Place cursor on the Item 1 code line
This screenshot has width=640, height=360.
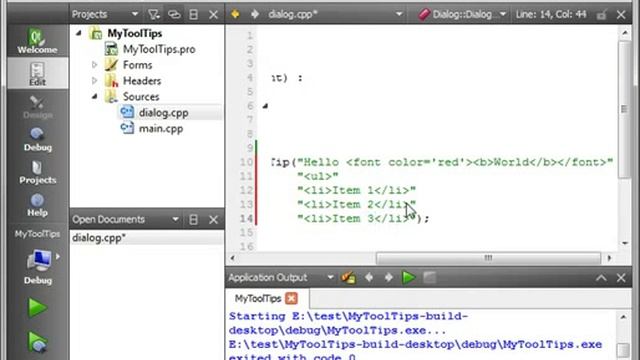356,190
